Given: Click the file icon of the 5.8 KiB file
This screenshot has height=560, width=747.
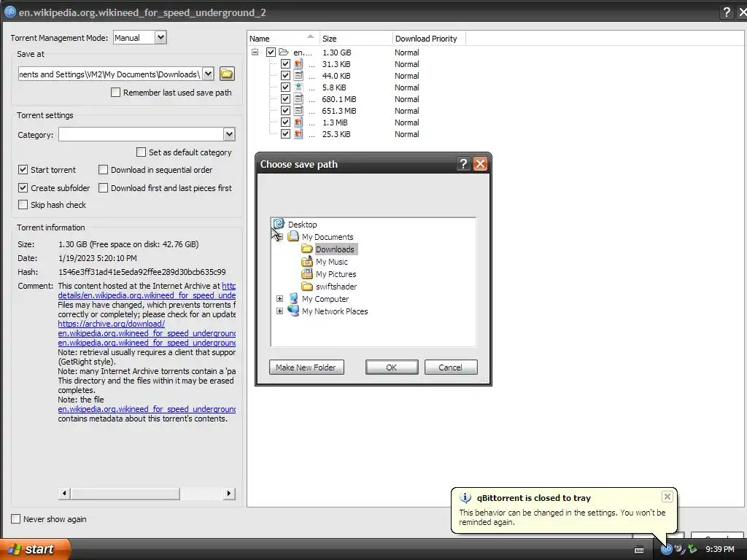Looking at the screenshot, I should [298, 87].
